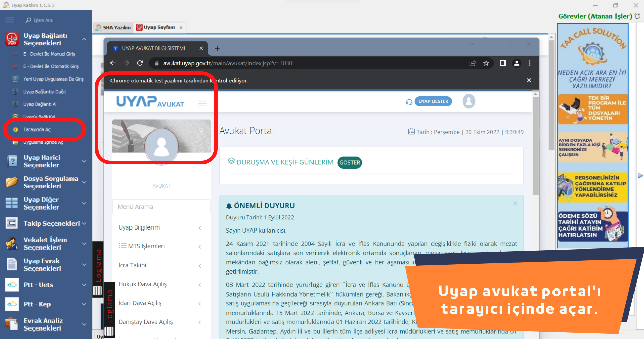This screenshot has width=644, height=339.
Task: Click Uyap Bağlantısı Dağıt option
Action: [45, 92]
